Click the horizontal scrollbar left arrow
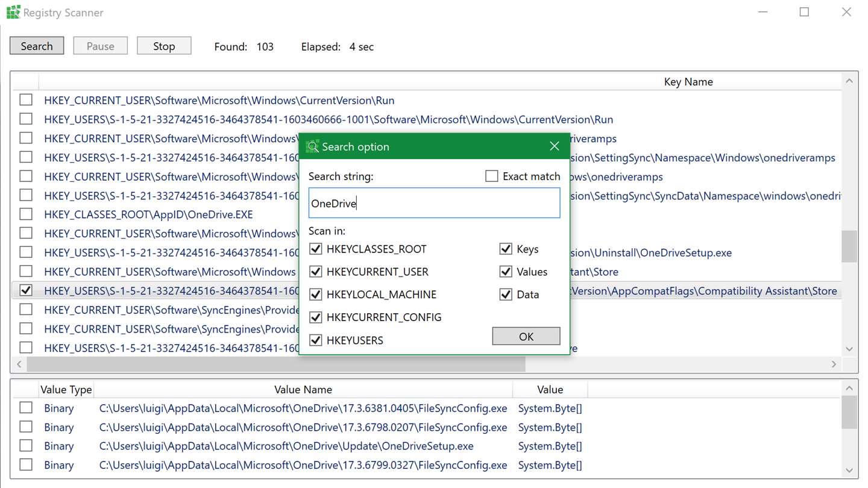The image size is (868, 488). click(x=19, y=364)
